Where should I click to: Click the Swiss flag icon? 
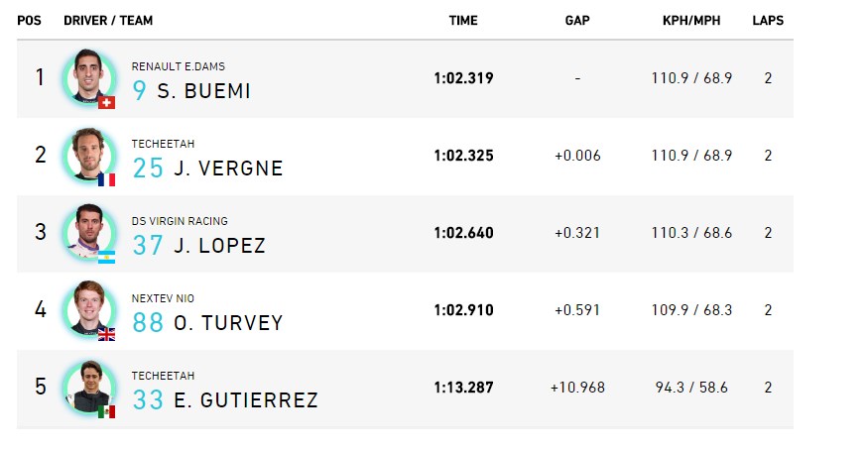107,102
